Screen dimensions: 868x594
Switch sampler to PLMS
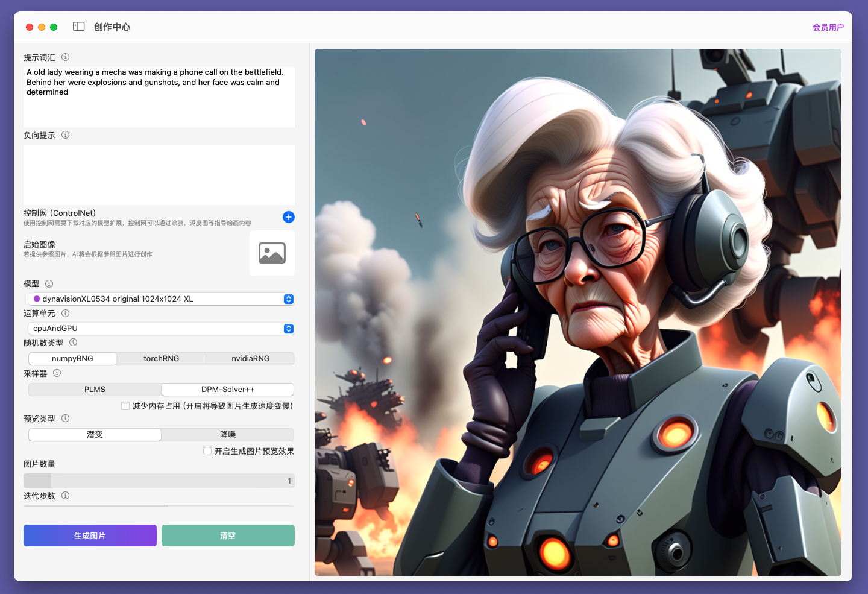point(95,390)
